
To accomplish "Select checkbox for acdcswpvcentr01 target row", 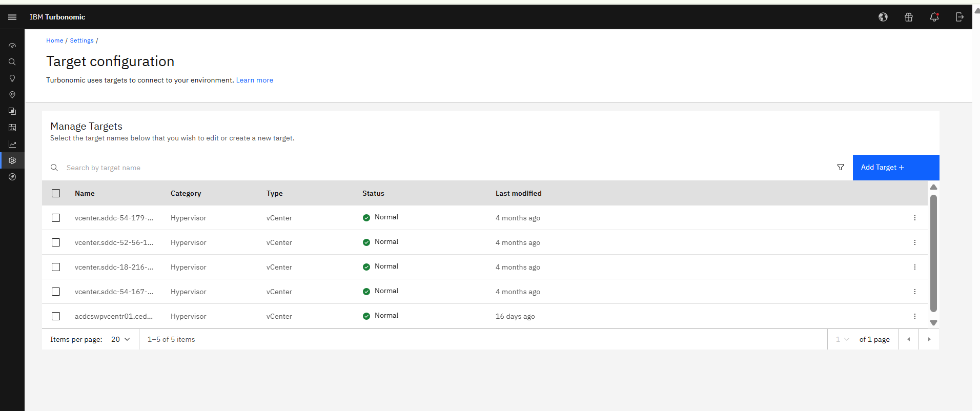I will coord(56,316).
